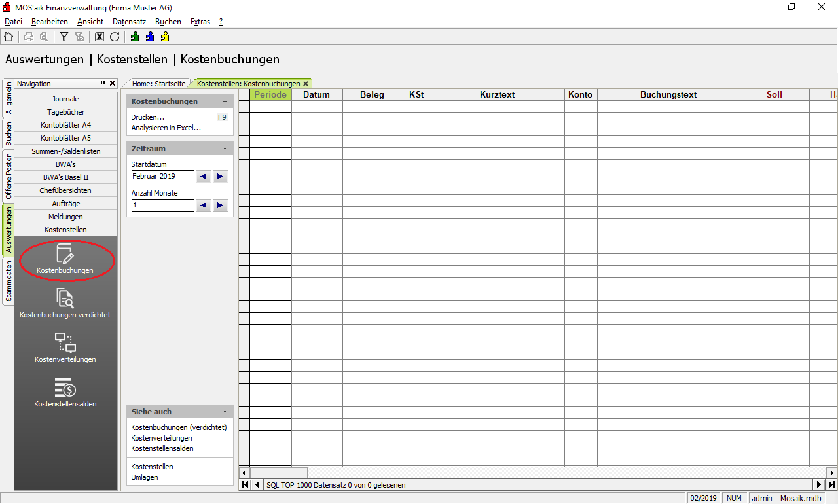This screenshot has height=504, width=838.
Task: Click the filter funnel toolbar icon
Action: point(64,37)
